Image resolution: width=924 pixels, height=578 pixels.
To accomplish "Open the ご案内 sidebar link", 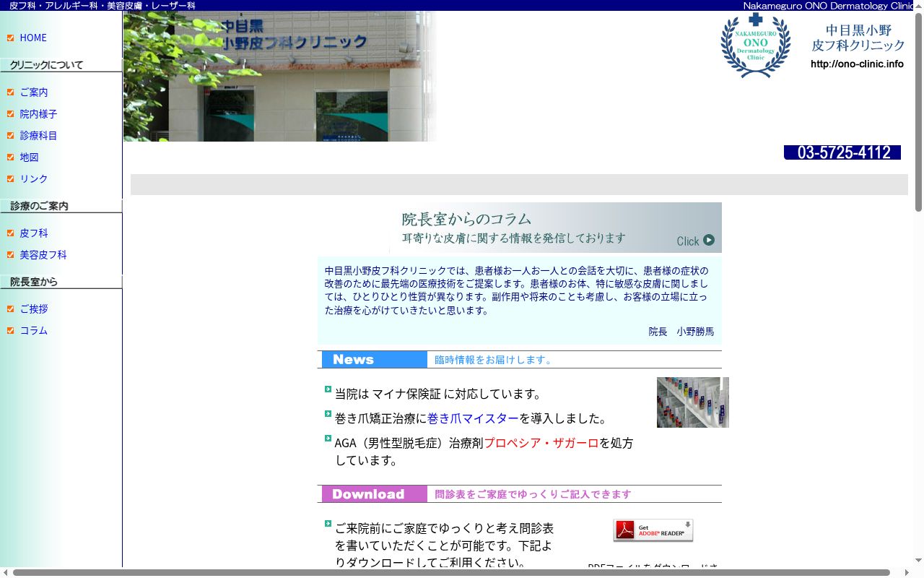I will (x=34, y=92).
